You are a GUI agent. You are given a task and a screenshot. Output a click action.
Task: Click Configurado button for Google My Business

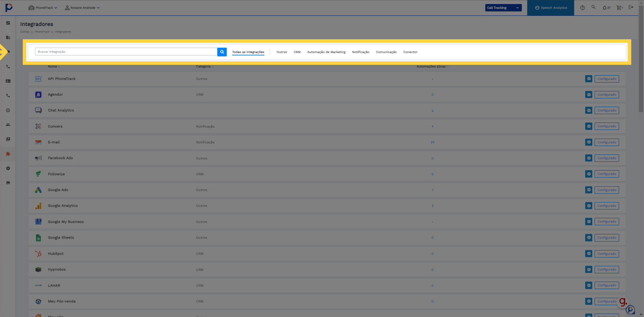pos(607,222)
